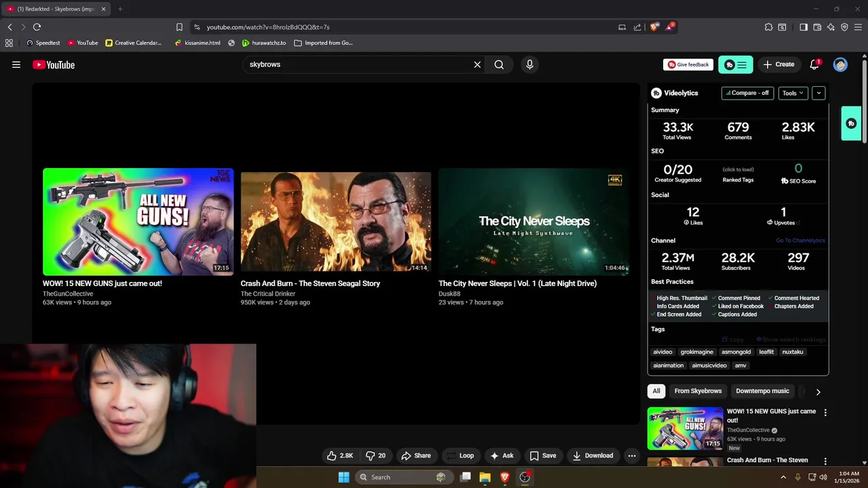Select the From Skyebrows chip

(698, 391)
